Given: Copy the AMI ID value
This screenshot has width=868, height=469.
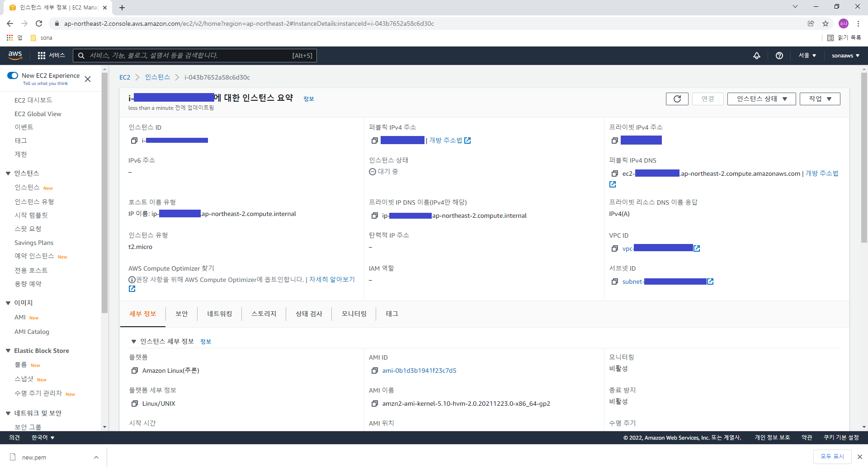Looking at the screenshot, I should click(374, 371).
